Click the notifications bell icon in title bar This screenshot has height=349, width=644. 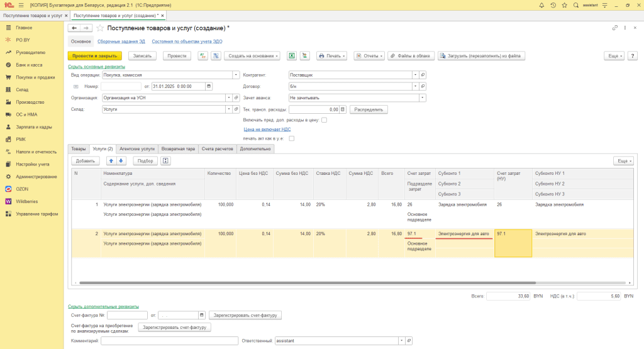click(x=541, y=5)
